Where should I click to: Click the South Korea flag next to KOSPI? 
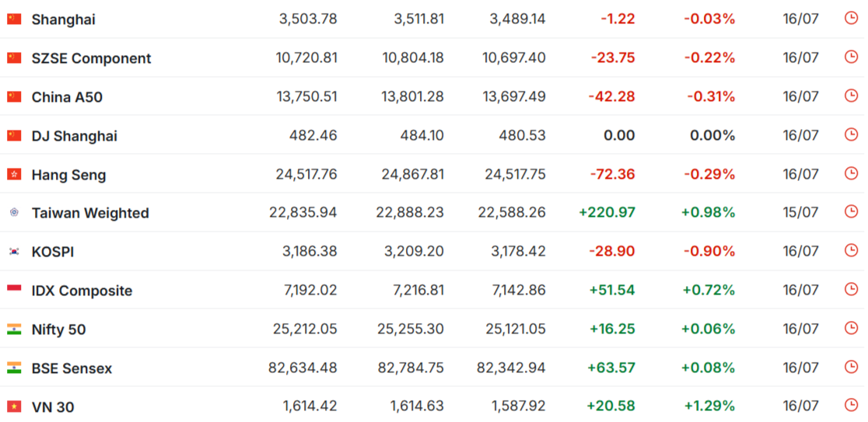14,252
